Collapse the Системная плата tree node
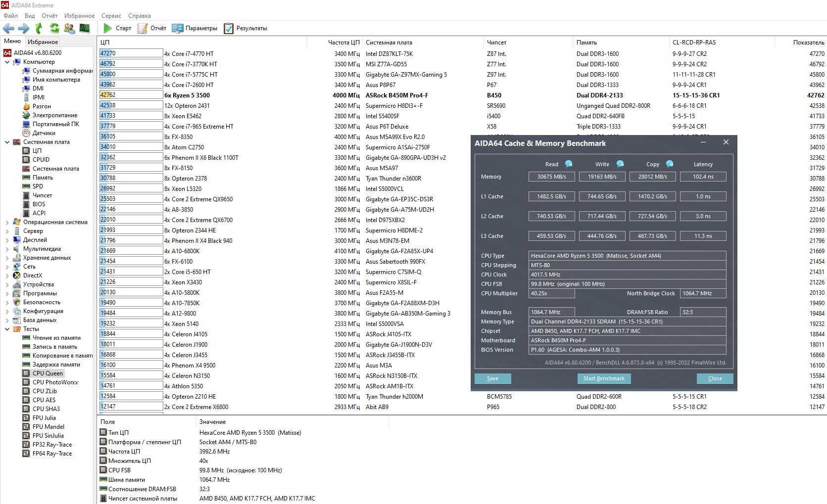Image resolution: width=827 pixels, height=504 pixels. 7,142
